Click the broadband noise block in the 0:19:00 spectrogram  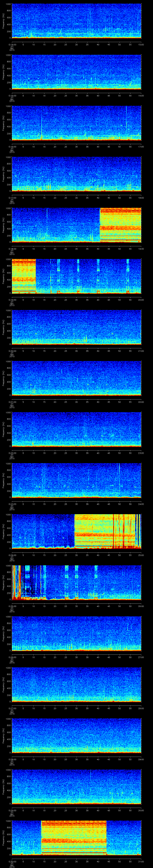coord(24,276)
